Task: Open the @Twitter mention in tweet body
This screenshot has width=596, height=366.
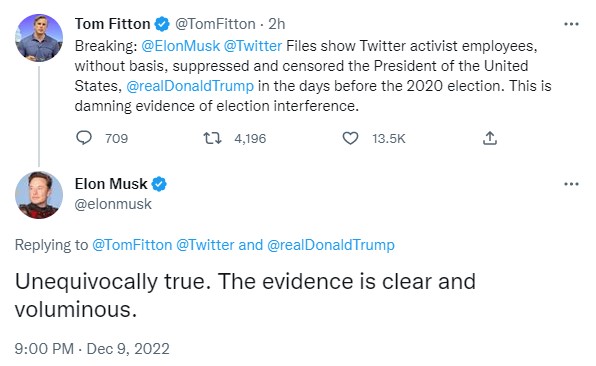Action: [253, 46]
